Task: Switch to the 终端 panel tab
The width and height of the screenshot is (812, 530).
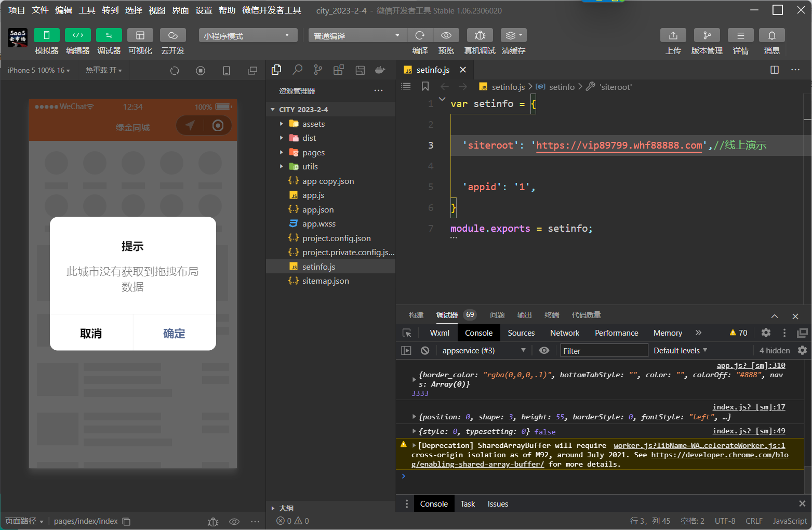Action: coord(552,315)
